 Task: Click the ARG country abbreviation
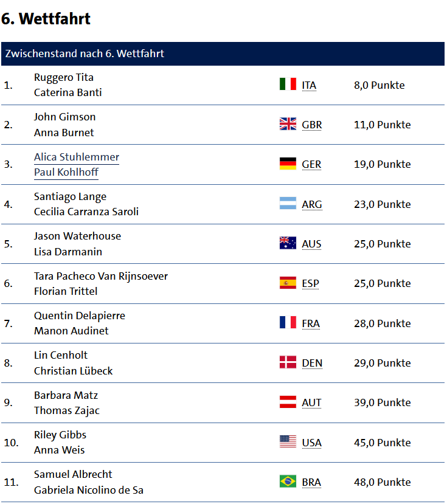312,204
